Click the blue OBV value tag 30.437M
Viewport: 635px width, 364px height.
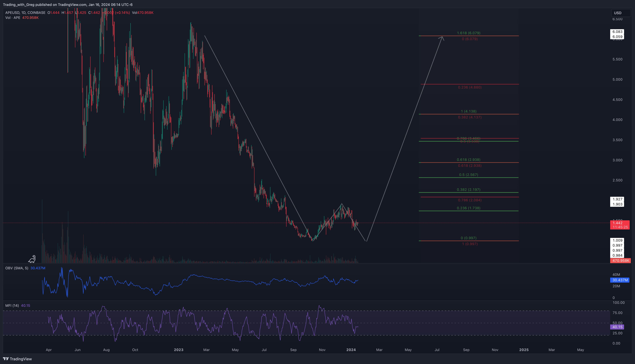pos(620,280)
